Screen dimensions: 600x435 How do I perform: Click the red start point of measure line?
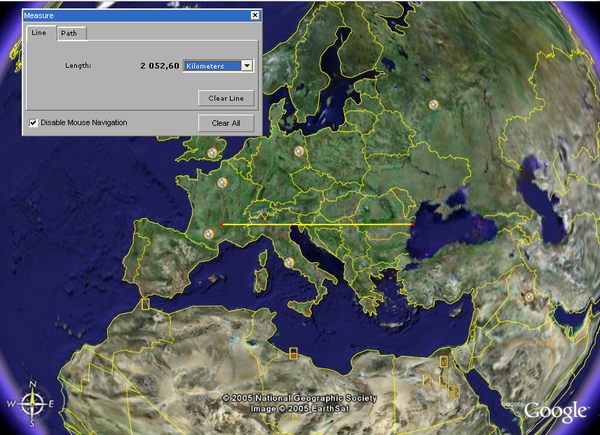click(x=221, y=225)
